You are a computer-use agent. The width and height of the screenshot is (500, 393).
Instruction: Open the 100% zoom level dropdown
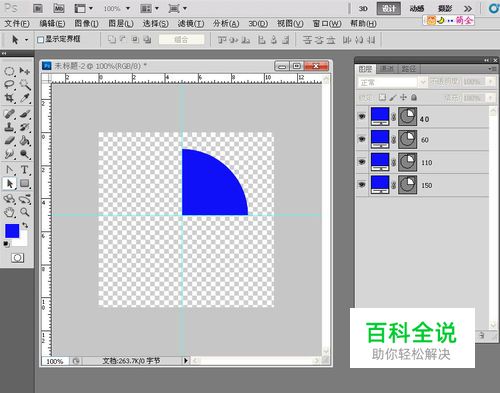point(128,8)
